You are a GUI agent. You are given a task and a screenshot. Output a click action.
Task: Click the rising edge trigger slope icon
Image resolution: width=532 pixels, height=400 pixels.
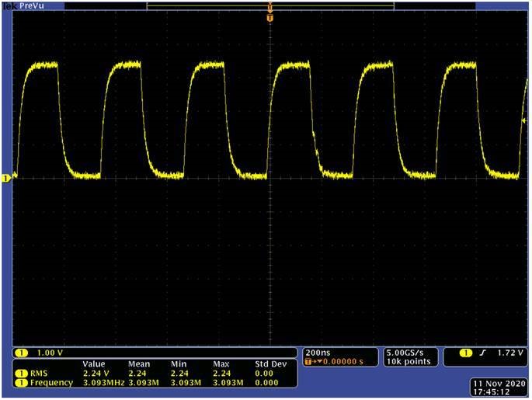click(482, 353)
